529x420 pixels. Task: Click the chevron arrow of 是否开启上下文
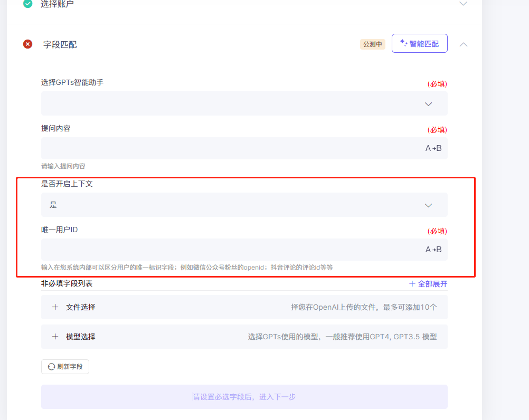tap(428, 205)
